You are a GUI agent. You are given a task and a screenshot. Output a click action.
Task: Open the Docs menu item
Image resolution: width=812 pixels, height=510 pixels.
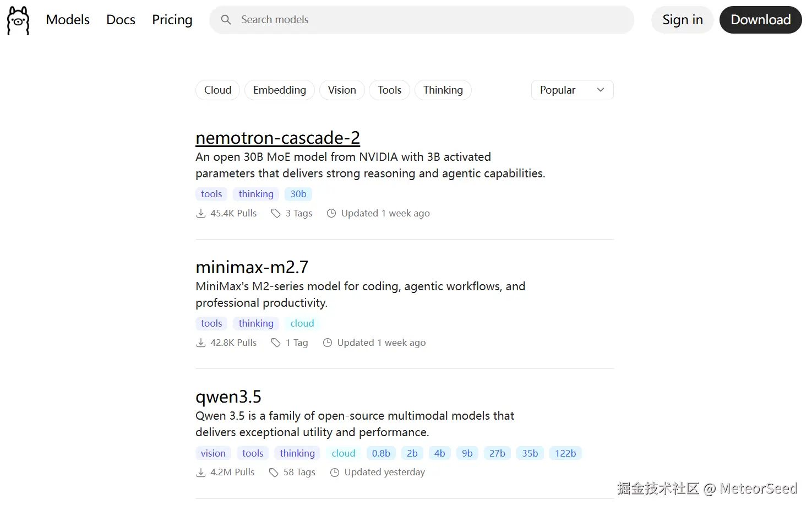click(x=121, y=20)
